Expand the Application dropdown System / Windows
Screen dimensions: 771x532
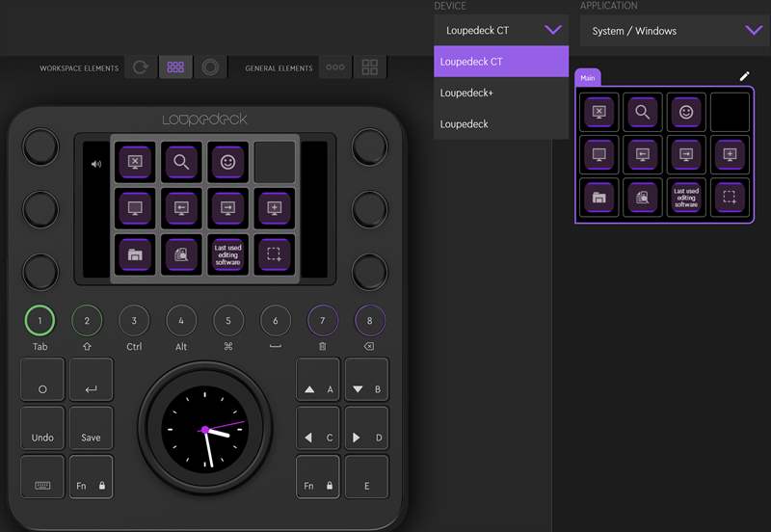(x=675, y=31)
